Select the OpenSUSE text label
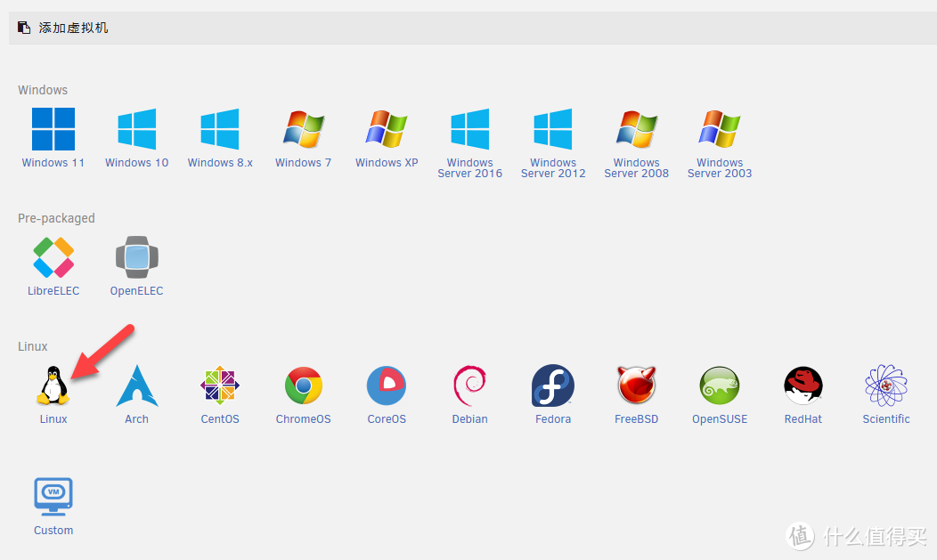This screenshot has width=937, height=560. 720,419
